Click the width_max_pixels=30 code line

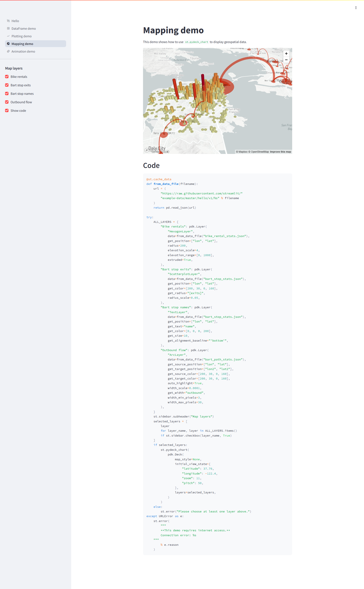click(x=186, y=402)
